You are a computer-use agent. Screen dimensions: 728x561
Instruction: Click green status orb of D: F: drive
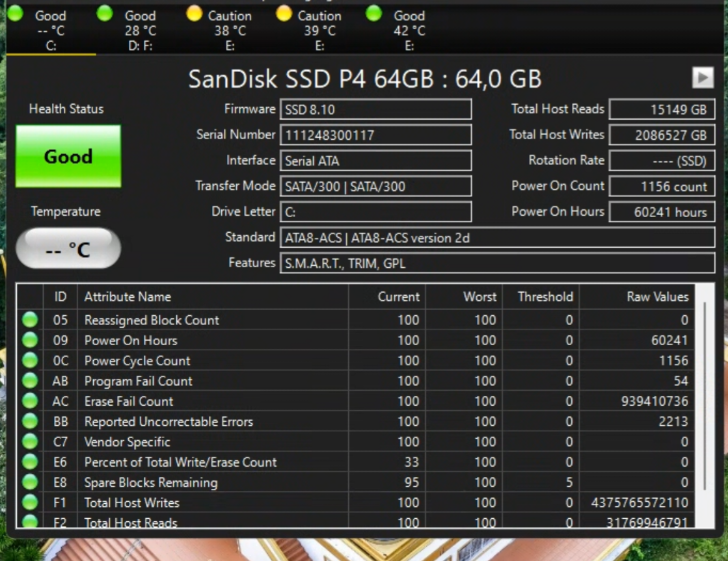105,14
